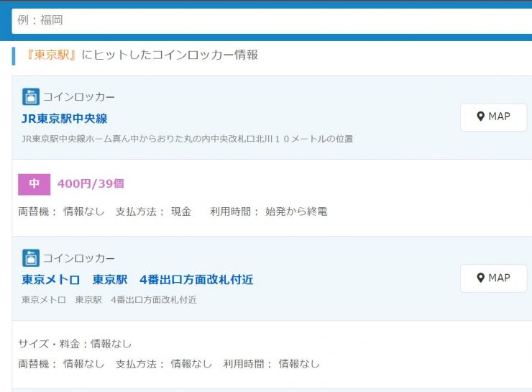
Task: Click the 支払方法： 現金 payment info
Action: pyautogui.click(x=153, y=211)
